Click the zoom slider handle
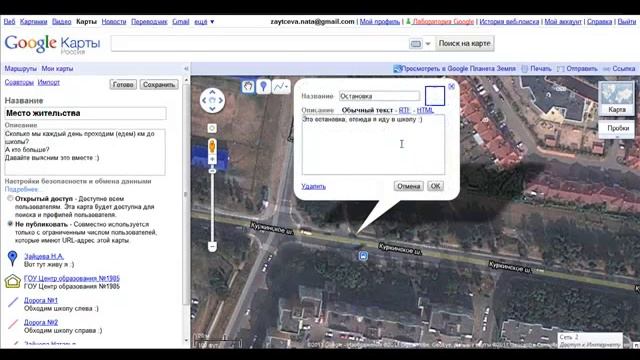This screenshot has height=360, width=640. point(212,170)
